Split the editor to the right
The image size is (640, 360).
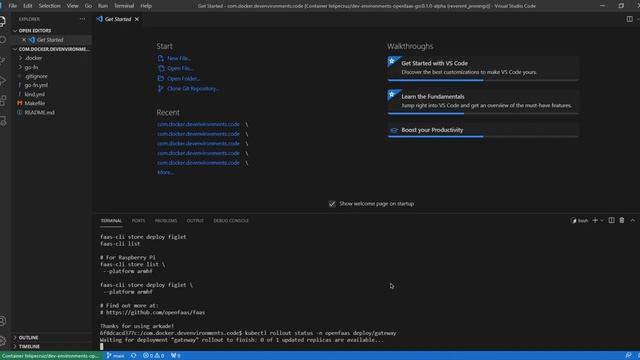[x=629, y=19]
